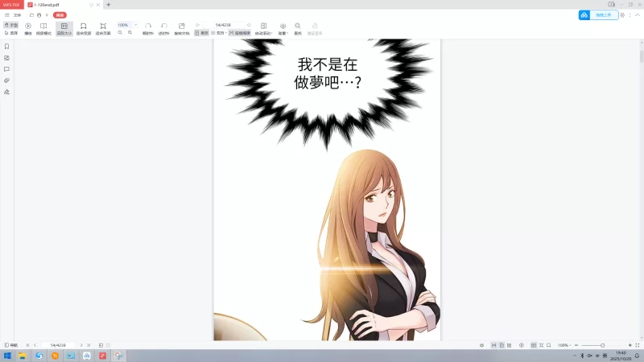
Task: Open the stamp/signature panel in the sidebar
Action: 7,92
